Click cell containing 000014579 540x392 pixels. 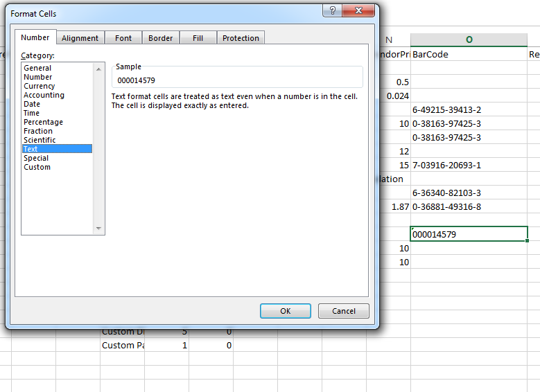click(469, 234)
